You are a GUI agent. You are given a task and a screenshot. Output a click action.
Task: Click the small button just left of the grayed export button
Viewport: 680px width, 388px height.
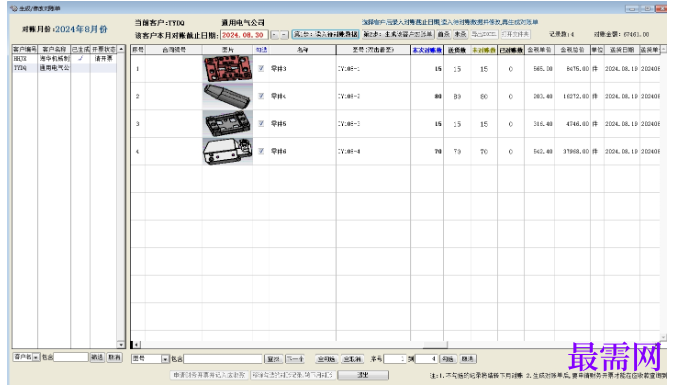(x=460, y=34)
